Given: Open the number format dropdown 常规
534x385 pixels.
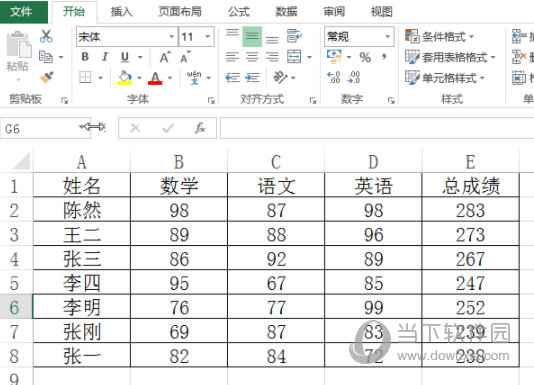Looking at the screenshot, I should click(x=388, y=36).
